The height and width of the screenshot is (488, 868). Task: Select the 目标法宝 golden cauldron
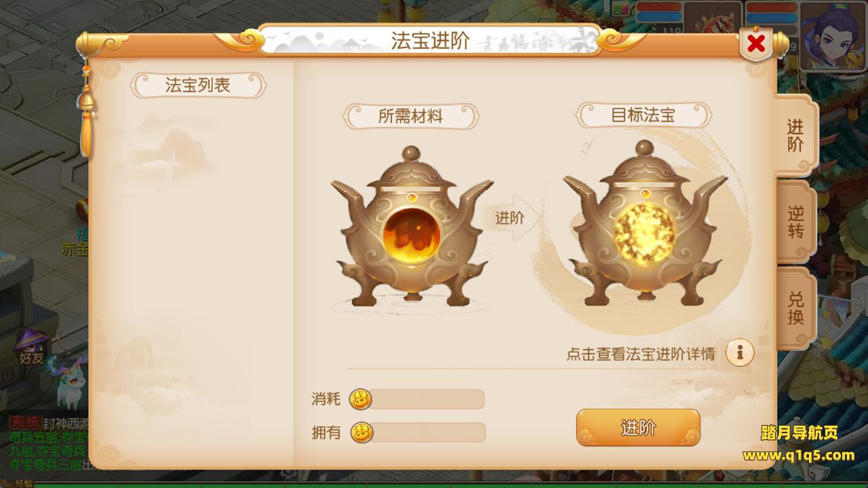point(645,224)
